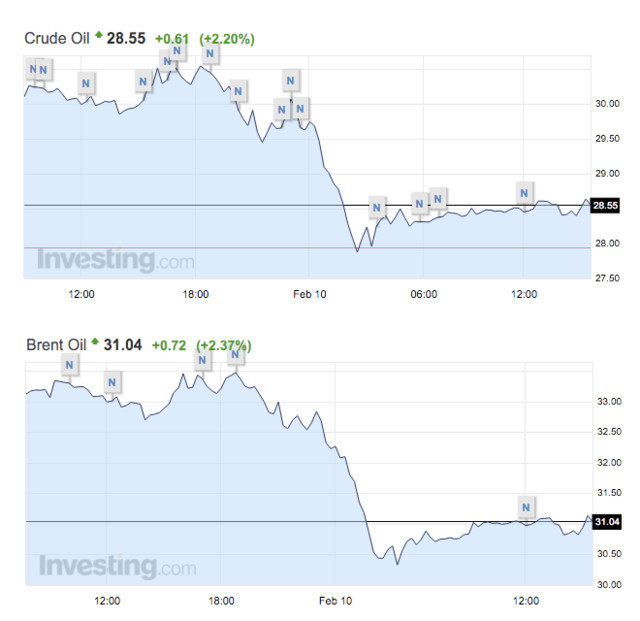The height and width of the screenshot is (621, 640).
Task: Open the second news marker from left on Brent chart
Action: pos(112,382)
